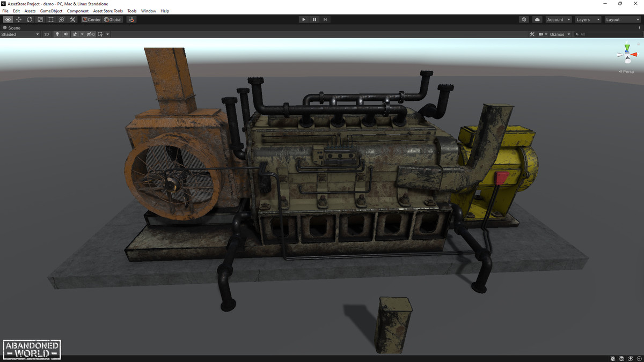Toggle scene audio speaker icon
644x362 pixels.
[66, 34]
